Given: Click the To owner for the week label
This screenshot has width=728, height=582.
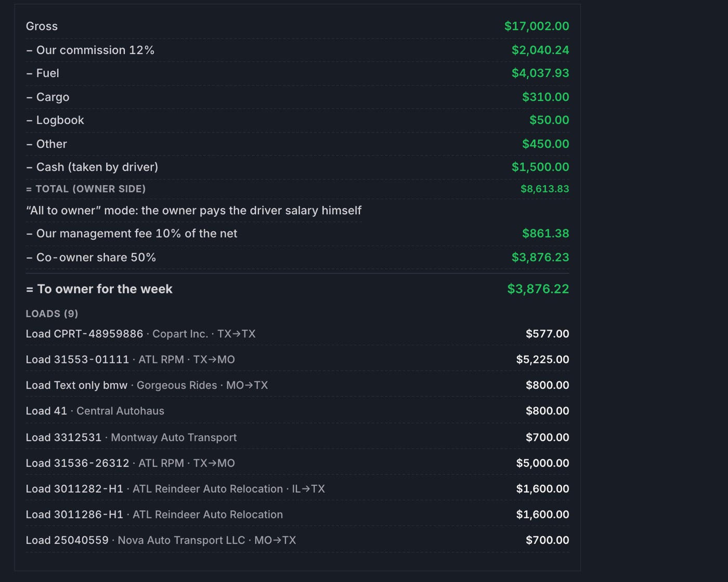Looking at the screenshot, I should tap(99, 289).
